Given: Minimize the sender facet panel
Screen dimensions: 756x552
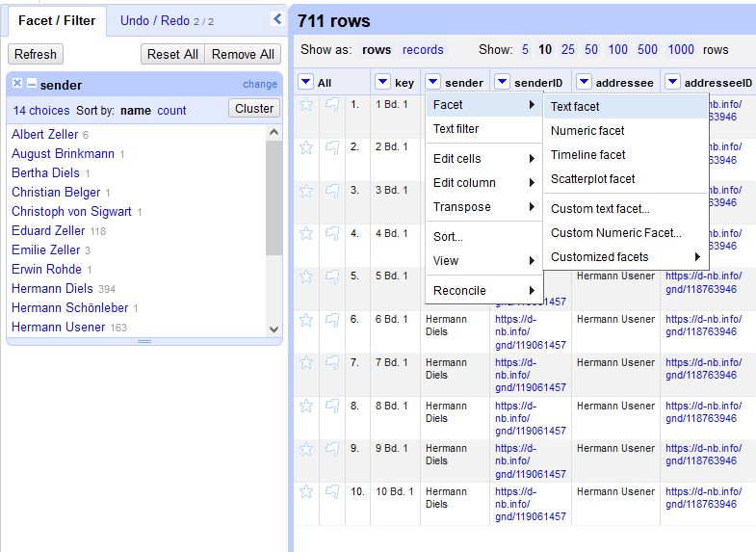Looking at the screenshot, I should click(31, 84).
